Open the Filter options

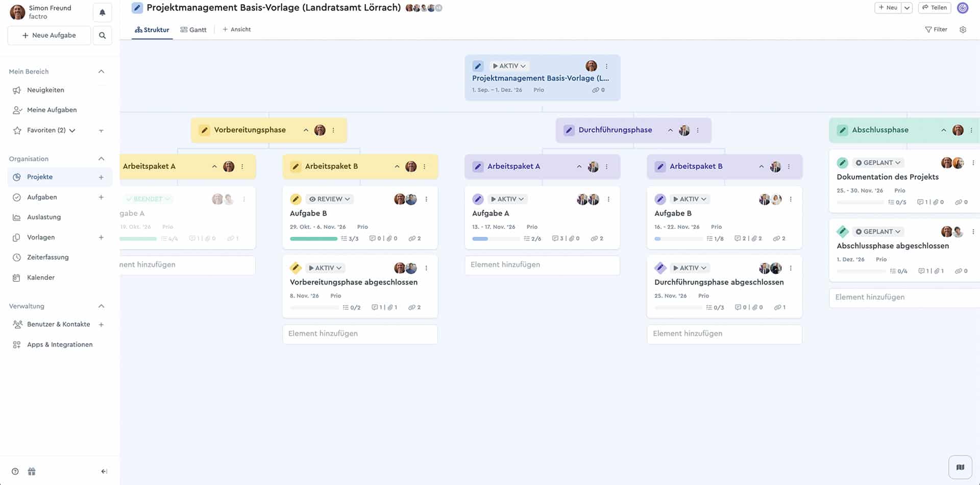coord(936,29)
